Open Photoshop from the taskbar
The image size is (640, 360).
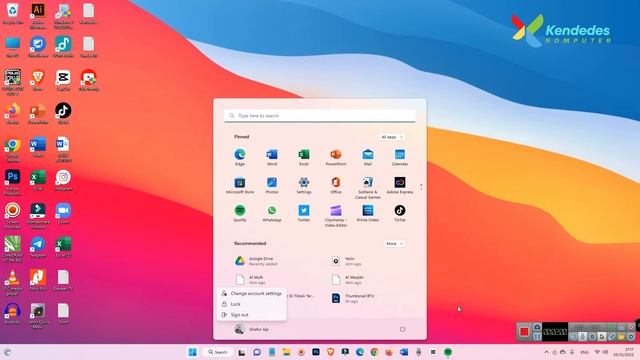(316, 352)
